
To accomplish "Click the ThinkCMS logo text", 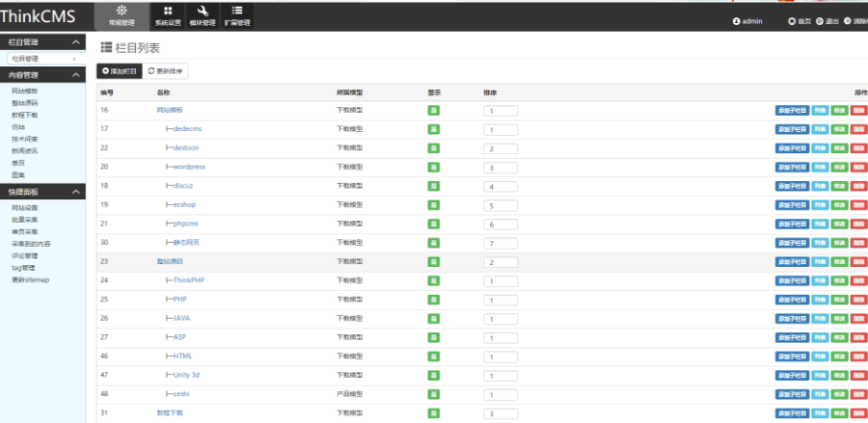I will (x=37, y=16).
